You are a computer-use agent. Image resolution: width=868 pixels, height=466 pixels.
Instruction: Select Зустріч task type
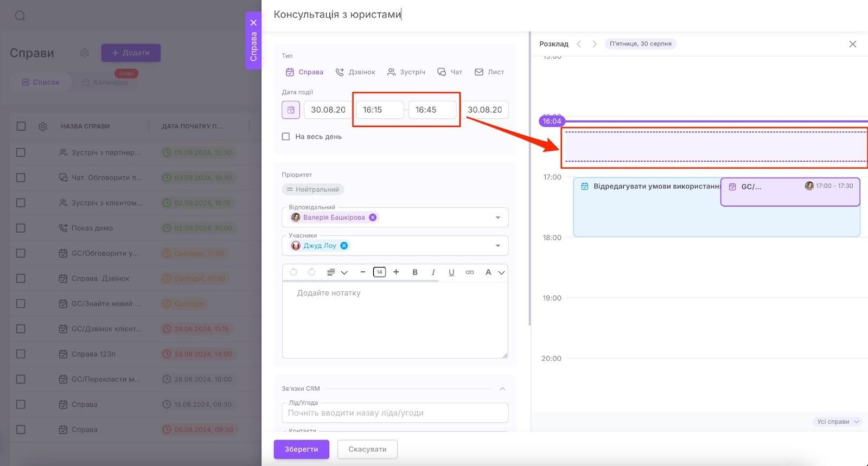pos(406,72)
